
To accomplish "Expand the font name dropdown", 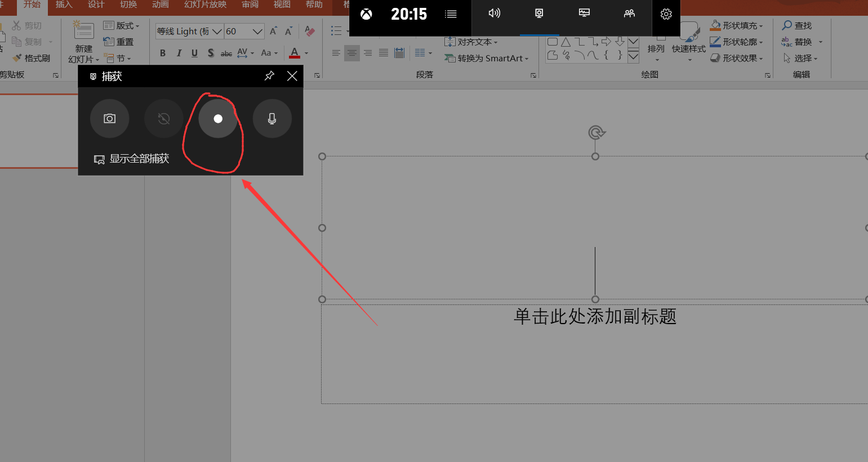I will 217,32.
